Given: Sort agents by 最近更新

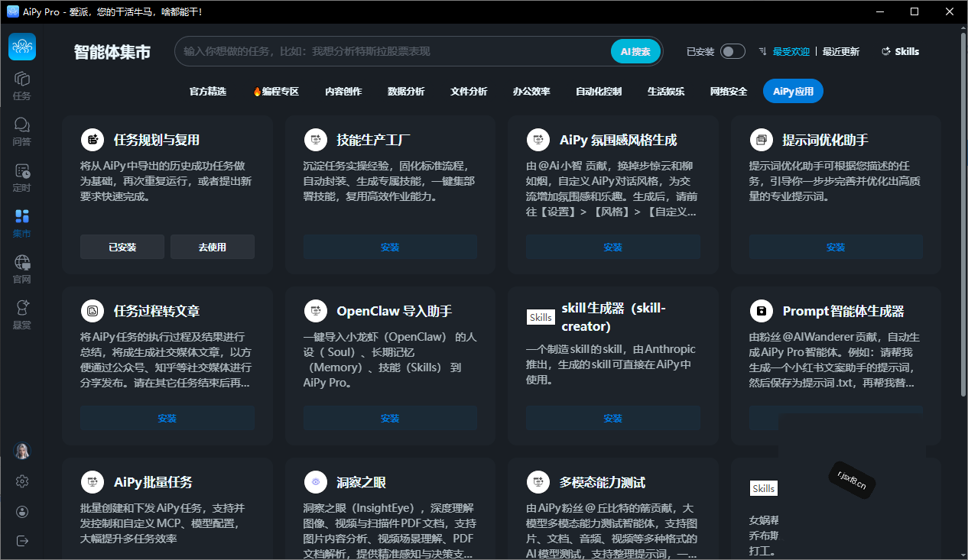Looking at the screenshot, I should tap(840, 51).
